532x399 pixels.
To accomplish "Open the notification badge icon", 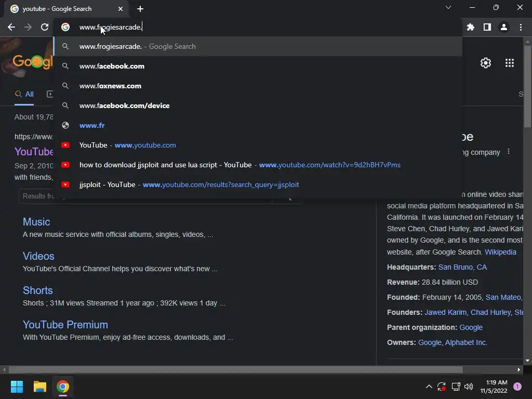I will 517,387.
